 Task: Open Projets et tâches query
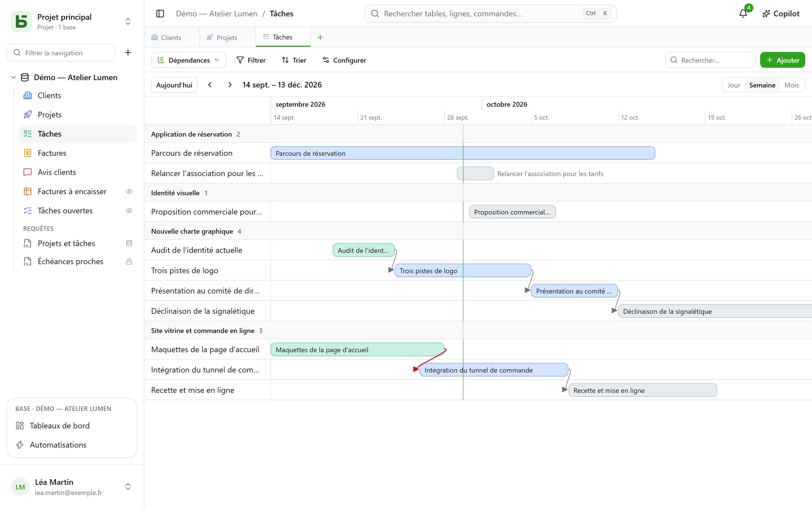pos(78,243)
